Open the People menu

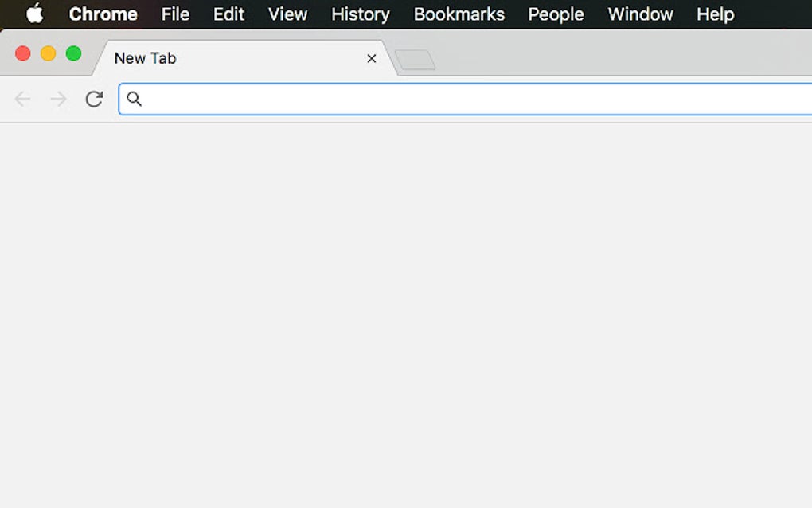click(556, 14)
